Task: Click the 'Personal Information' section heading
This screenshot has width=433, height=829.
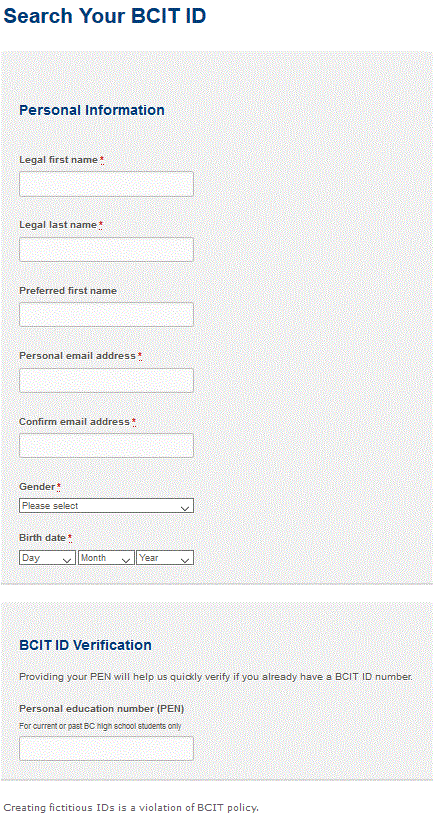Action: coord(92,110)
